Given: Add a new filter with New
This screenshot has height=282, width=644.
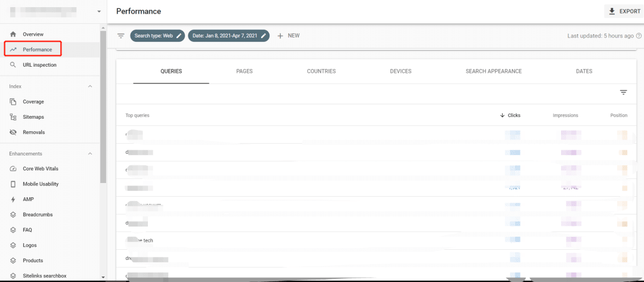Looking at the screenshot, I should click(x=288, y=36).
